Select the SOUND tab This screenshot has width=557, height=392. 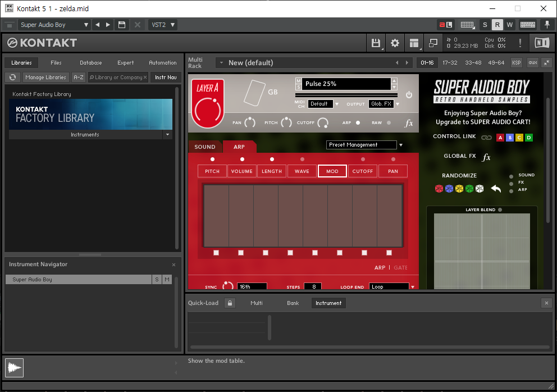pos(204,147)
